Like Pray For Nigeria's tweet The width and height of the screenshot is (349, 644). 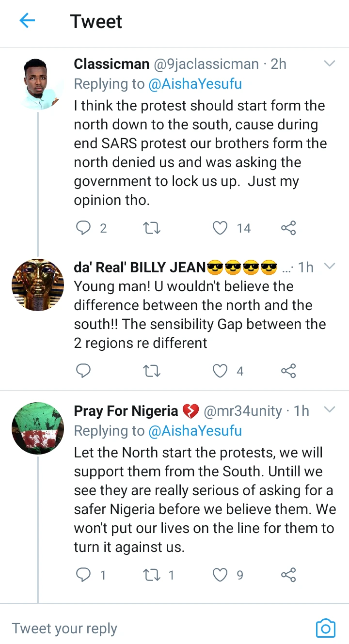click(221, 575)
